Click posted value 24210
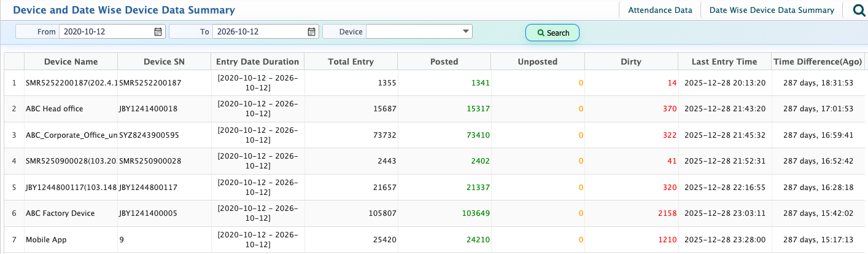 [x=478, y=240]
